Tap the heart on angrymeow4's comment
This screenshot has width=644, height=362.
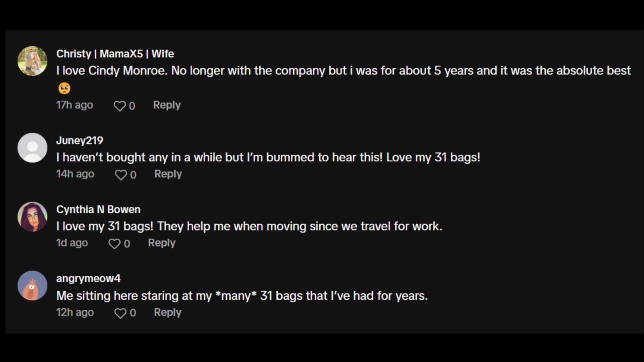[120, 313]
